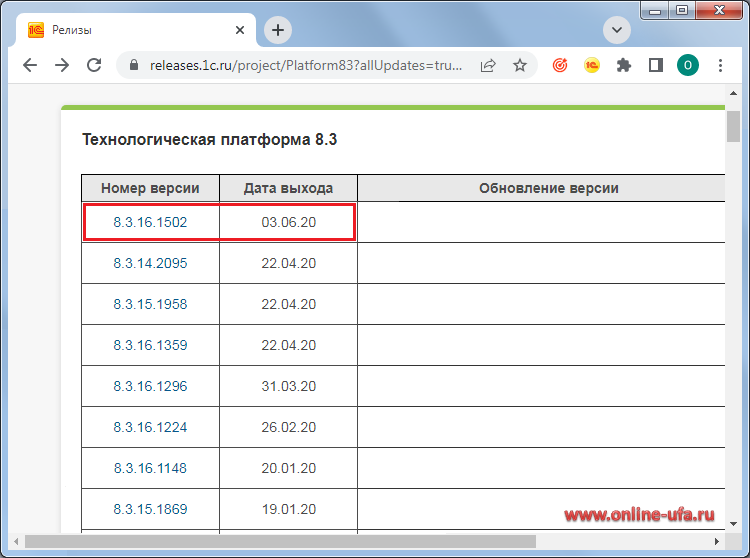The height and width of the screenshot is (558, 750).
Task: Open the Extensions puzzle-piece menu
Action: [624, 65]
